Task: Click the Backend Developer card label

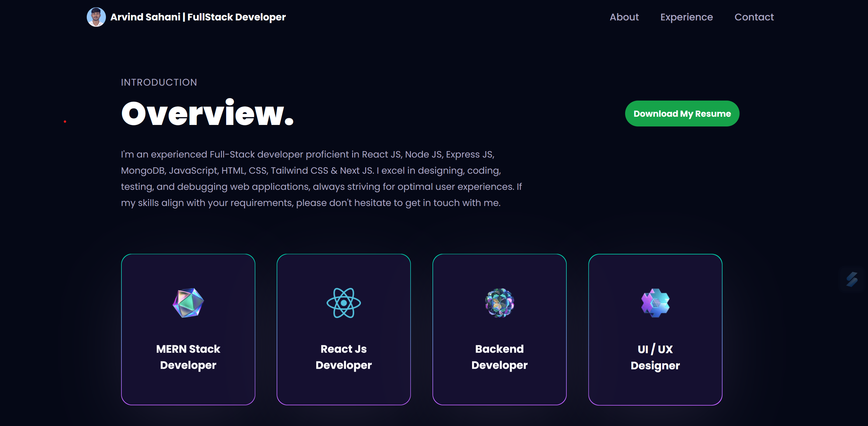Action: (499, 357)
